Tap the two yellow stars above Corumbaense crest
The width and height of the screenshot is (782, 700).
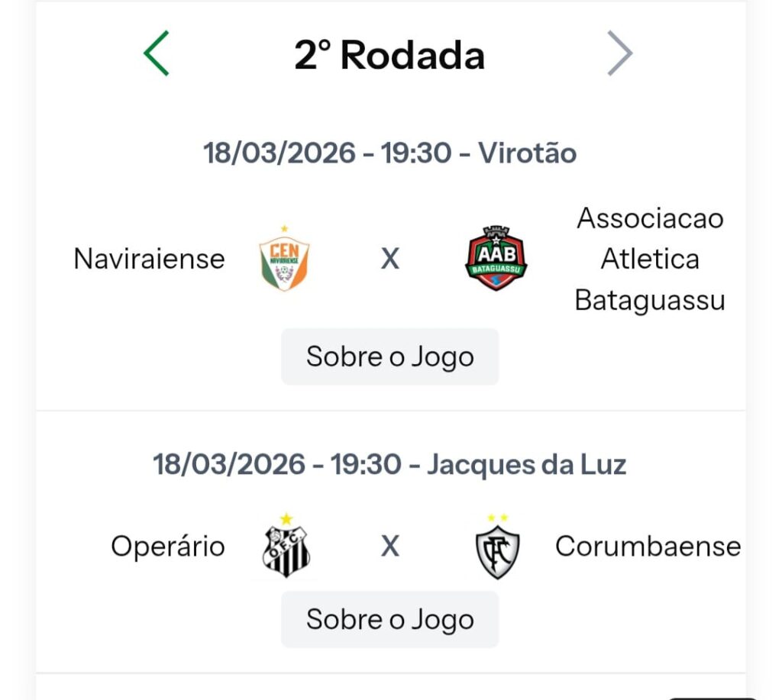tap(497, 518)
